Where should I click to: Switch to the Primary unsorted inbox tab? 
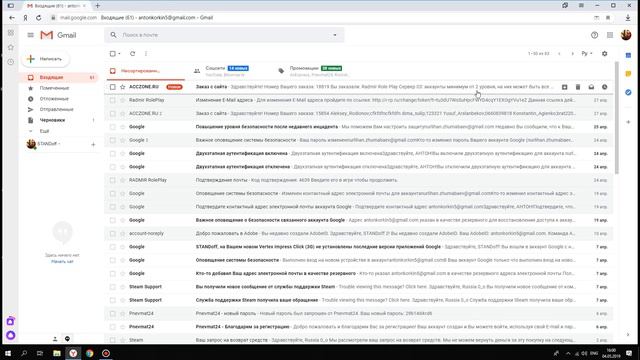coord(145,71)
